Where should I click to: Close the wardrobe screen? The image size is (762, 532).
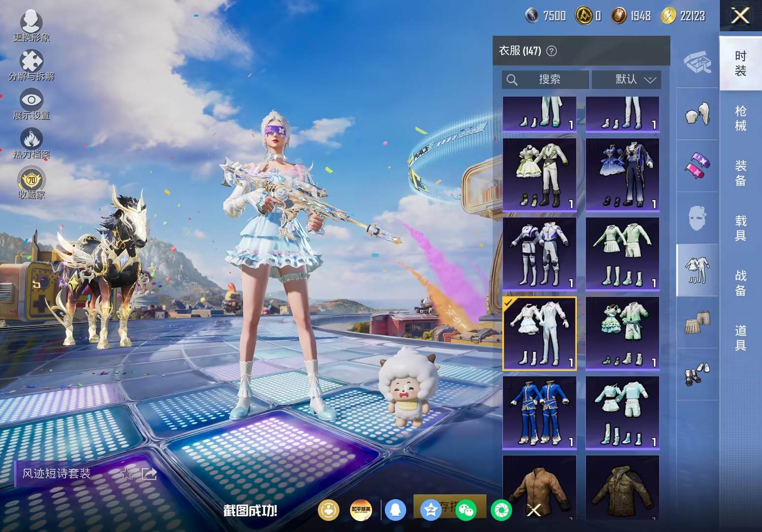(740, 16)
